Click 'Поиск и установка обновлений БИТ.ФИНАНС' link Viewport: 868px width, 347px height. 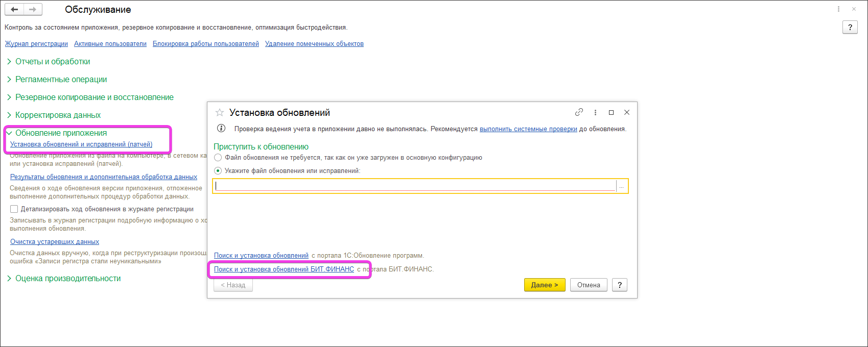(284, 269)
